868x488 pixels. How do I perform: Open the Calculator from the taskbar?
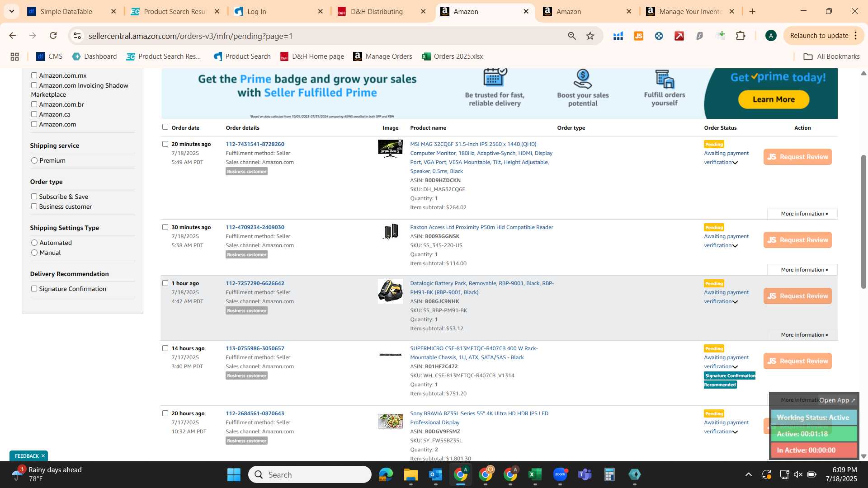tap(609, 474)
